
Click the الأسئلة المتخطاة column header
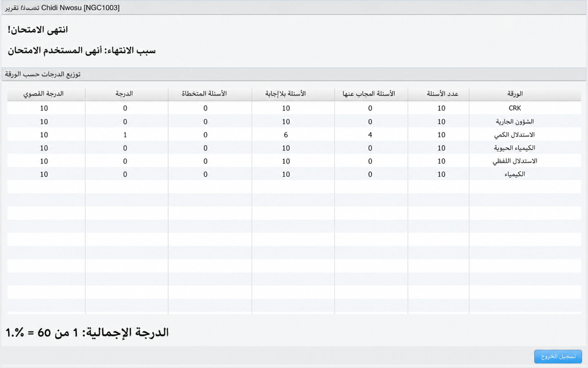coord(210,94)
